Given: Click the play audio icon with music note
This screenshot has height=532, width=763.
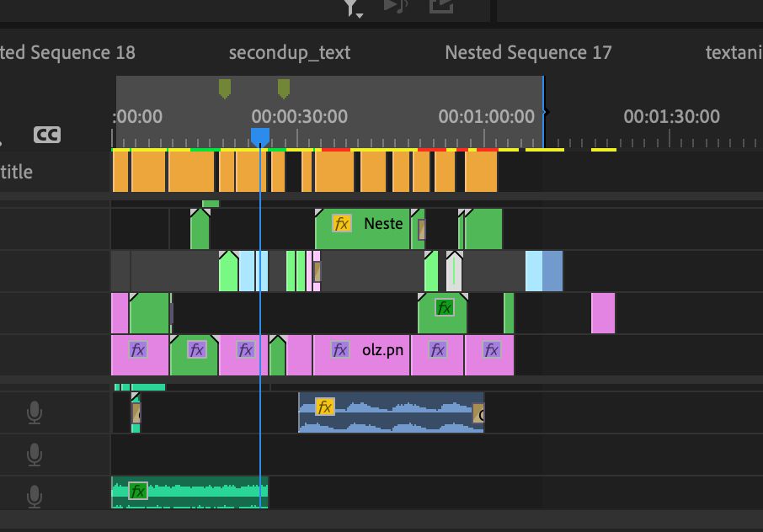Looking at the screenshot, I should (396, 6).
